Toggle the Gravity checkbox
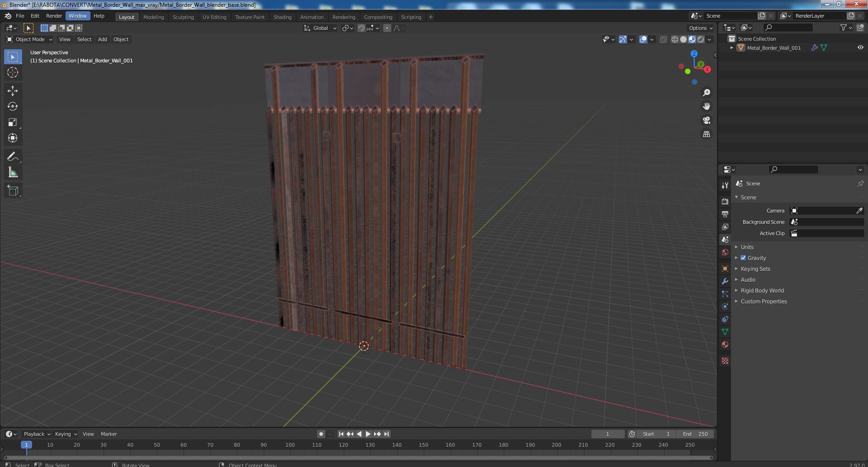The height and width of the screenshot is (467, 868). [743, 258]
